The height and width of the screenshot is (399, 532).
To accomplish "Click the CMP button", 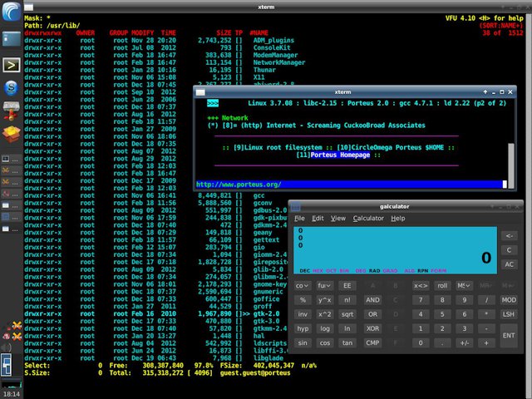I will [x=372, y=342].
